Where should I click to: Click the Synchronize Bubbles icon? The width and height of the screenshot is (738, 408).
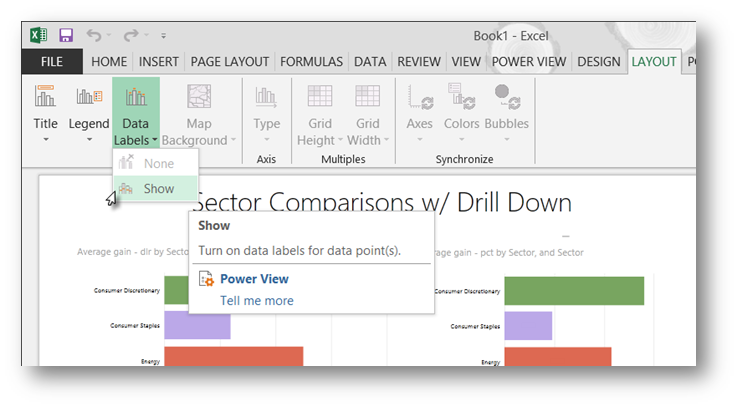(x=507, y=97)
